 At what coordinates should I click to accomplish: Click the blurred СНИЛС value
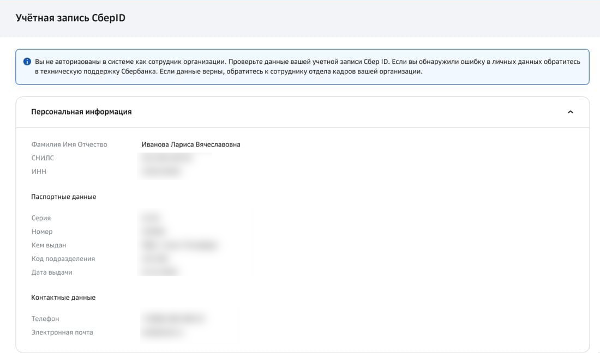[167, 158]
